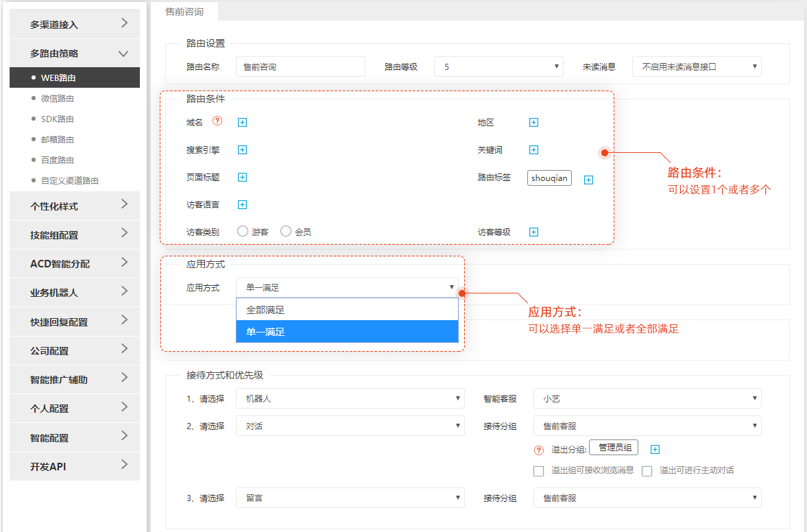Enable 溢出可进行主动对话 checkbox
The height and width of the screenshot is (532, 807).
647,471
